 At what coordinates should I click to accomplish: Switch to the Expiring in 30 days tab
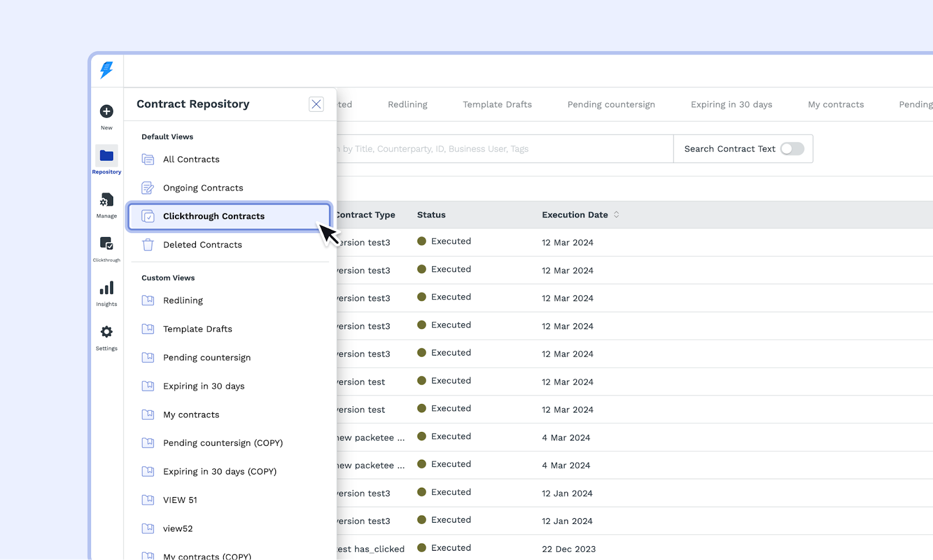731,105
